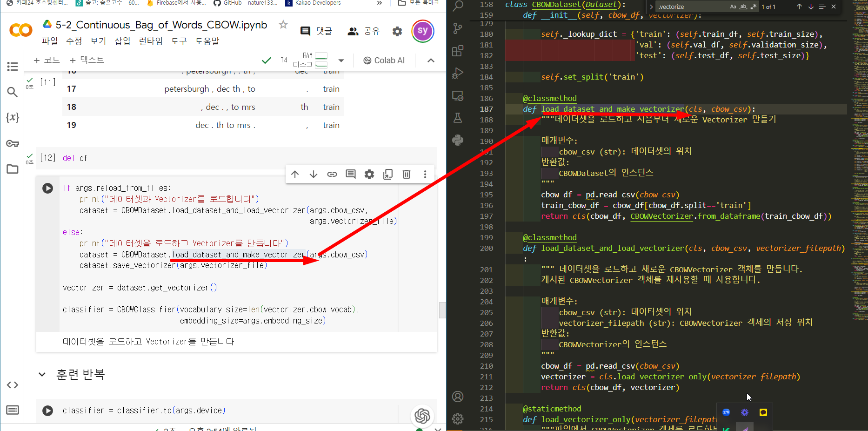
Task: Go to next match in VS Code find
Action: (x=811, y=7)
